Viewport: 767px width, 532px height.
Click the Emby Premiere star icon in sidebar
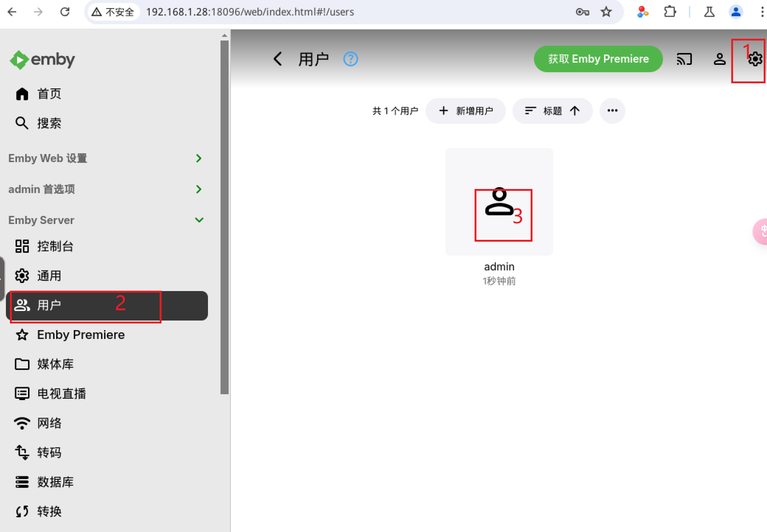[22, 335]
